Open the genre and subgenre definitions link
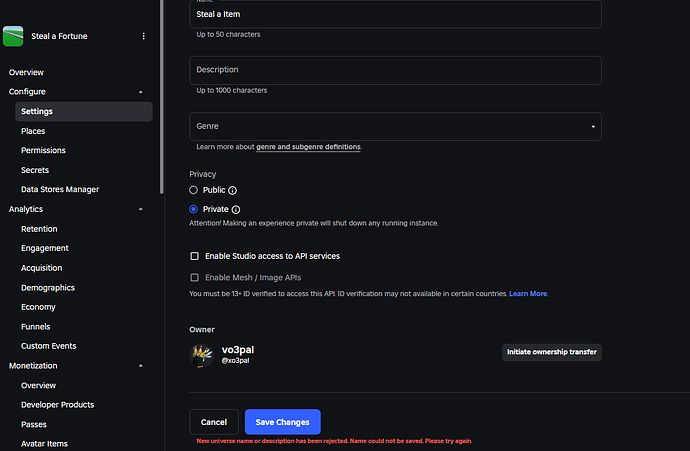The width and height of the screenshot is (690, 451). click(308, 147)
